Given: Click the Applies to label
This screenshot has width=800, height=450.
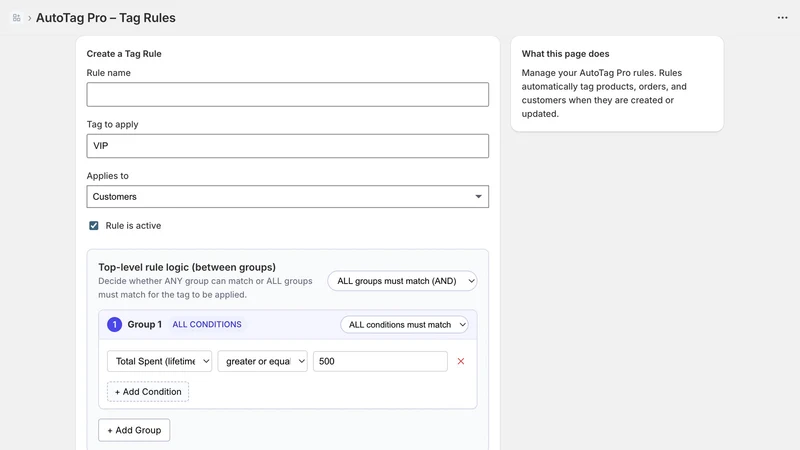Looking at the screenshot, I should coord(107,176).
